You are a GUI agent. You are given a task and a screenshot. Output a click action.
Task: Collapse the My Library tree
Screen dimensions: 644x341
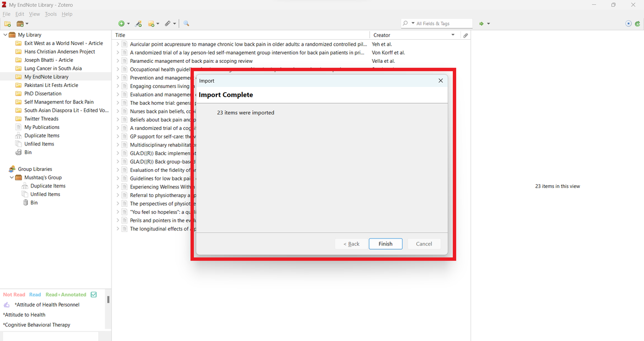(5, 35)
